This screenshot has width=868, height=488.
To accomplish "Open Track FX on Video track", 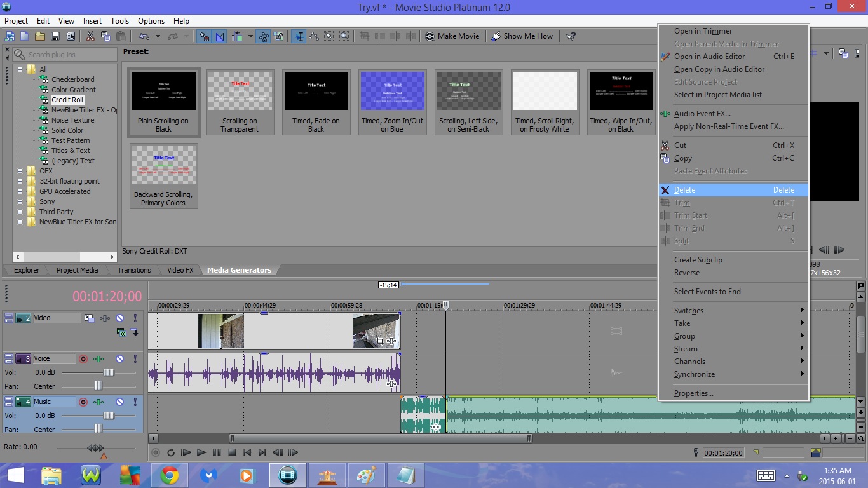I will (104, 318).
